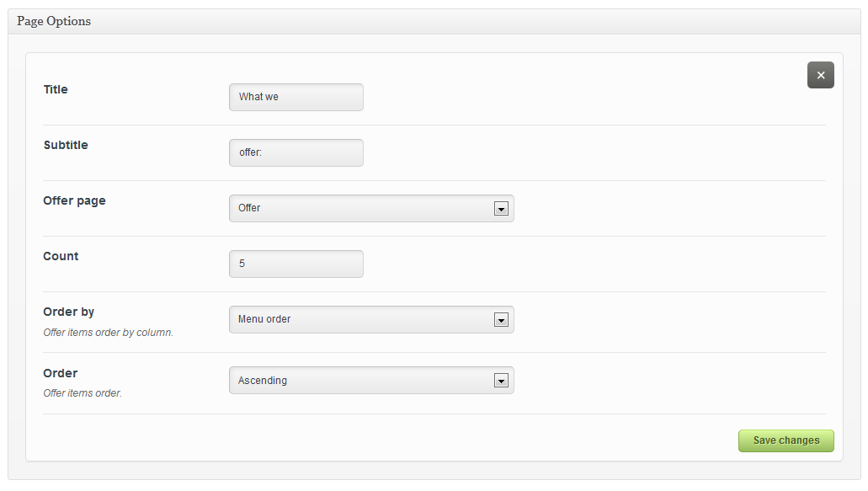Click the 'Offer items order.' description text
The height and width of the screenshot is (491, 868).
pyautogui.click(x=83, y=393)
